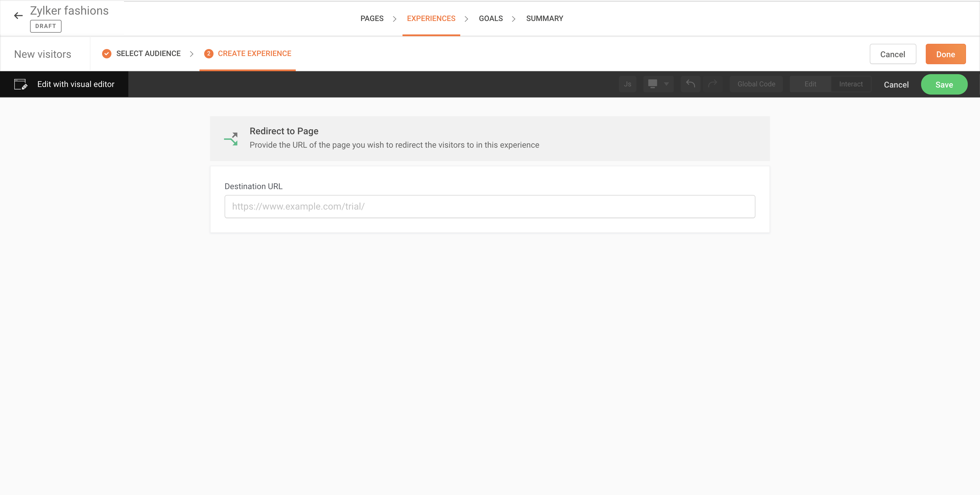The image size is (980, 495).
Task: Click the back arrow beside Zylker fashions
Action: click(18, 15)
